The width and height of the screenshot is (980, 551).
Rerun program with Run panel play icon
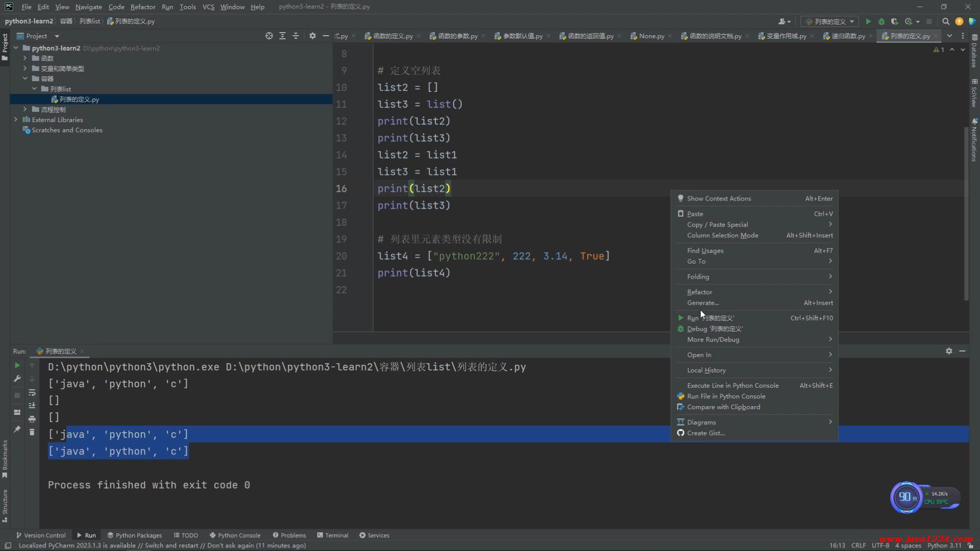(x=17, y=365)
